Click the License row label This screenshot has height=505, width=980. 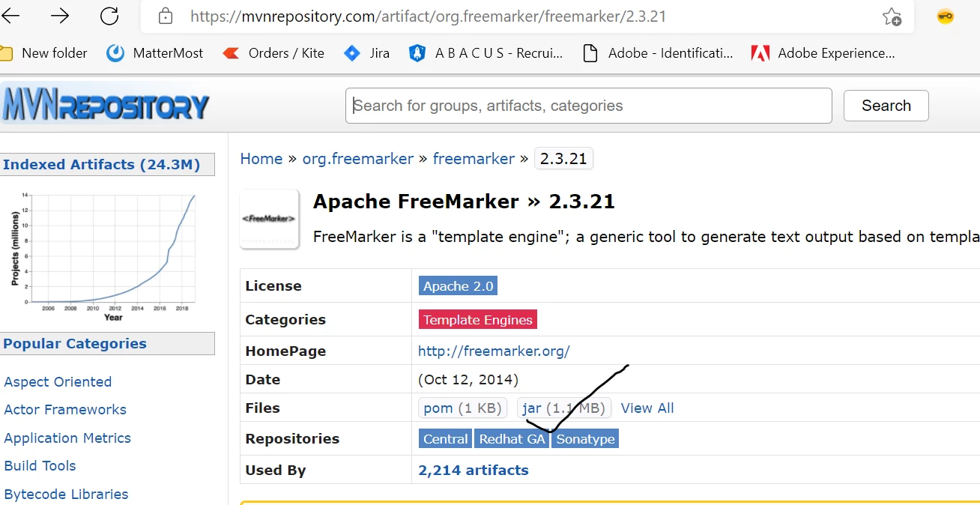(x=273, y=286)
